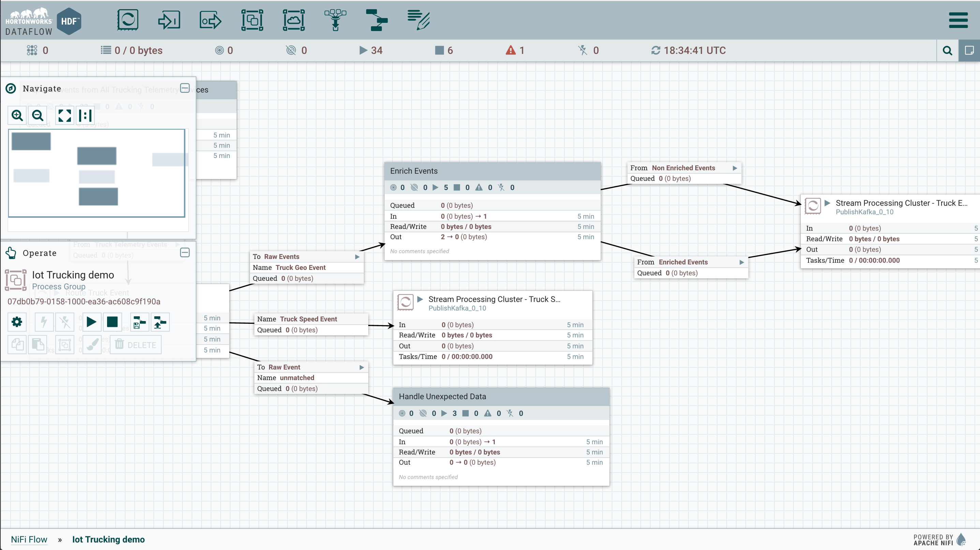
Task: Open the Iot Trucking demo breadcrumb entry
Action: 108,539
